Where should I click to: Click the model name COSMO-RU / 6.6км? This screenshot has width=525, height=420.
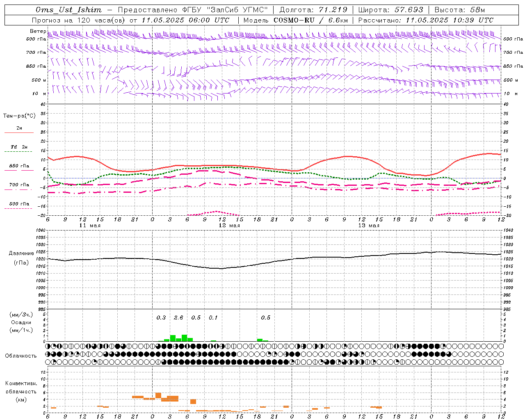(310, 20)
